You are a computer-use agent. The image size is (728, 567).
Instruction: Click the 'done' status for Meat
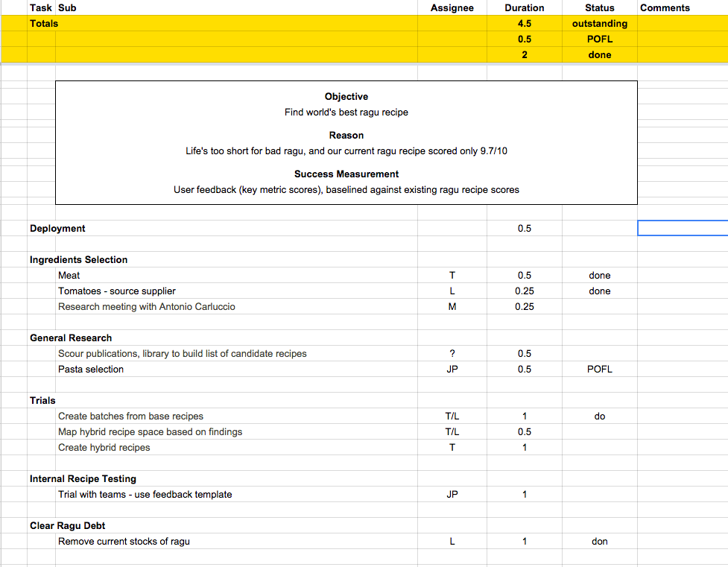click(x=599, y=276)
